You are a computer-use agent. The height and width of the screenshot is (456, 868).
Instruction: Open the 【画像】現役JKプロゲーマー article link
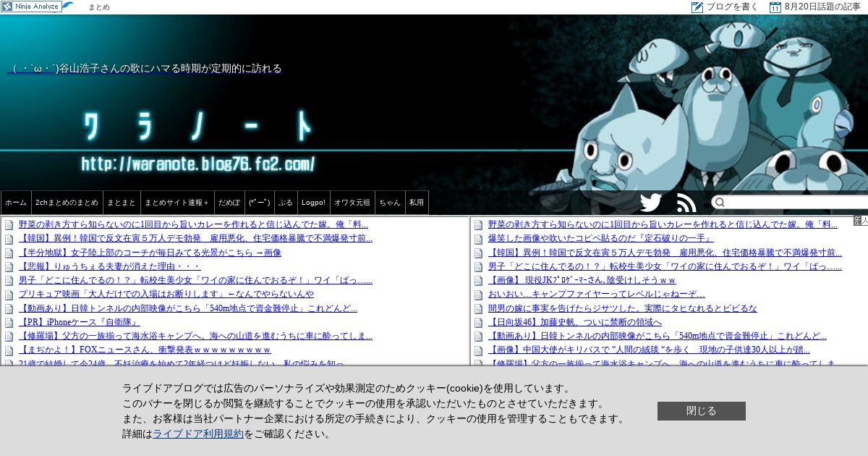tap(582, 280)
